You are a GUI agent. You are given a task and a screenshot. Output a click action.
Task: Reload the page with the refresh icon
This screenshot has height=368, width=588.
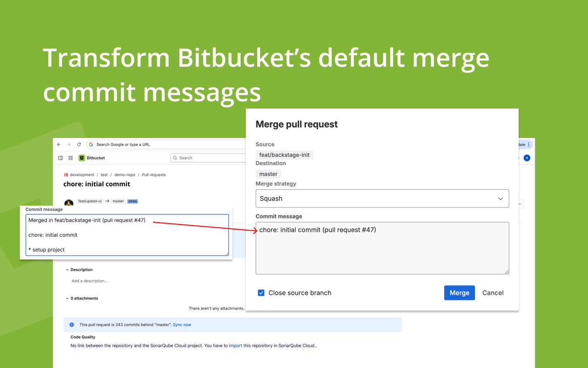click(79, 144)
